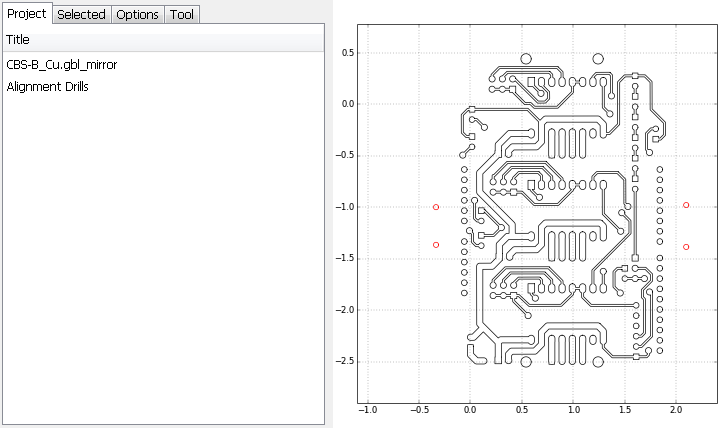Click the bottom-right large mounting hole on board
The image size is (723, 428).
598,362
